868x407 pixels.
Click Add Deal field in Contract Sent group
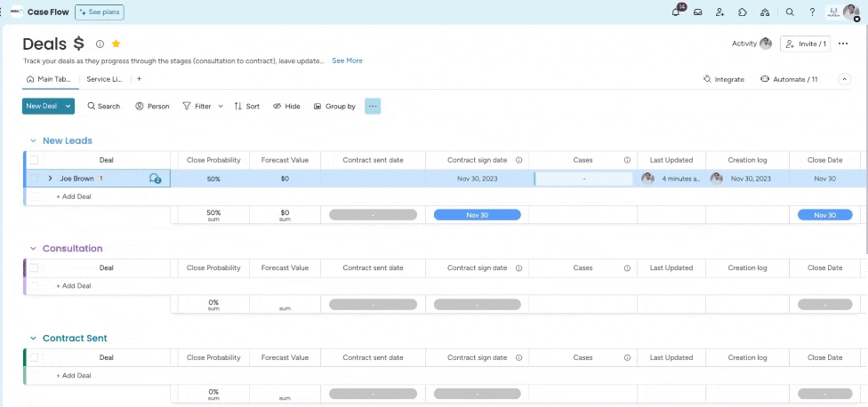[74, 376]
